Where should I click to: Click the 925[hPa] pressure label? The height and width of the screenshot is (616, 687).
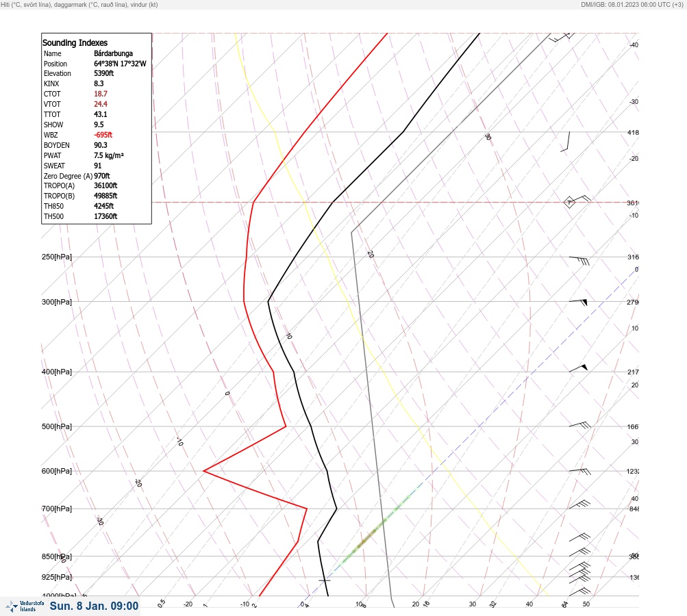pyautogui.click(x=57, y=577)
